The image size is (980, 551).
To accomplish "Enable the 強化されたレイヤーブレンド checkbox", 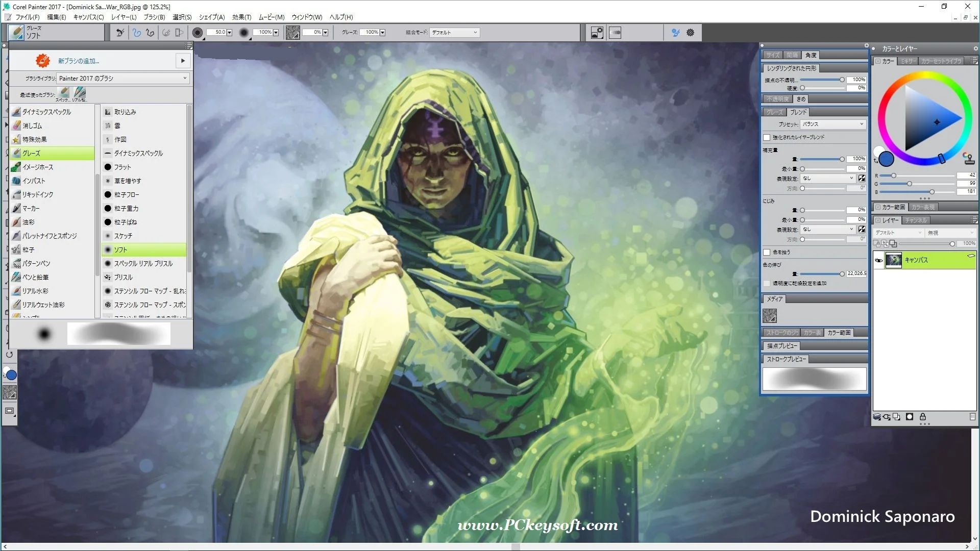I will click(x=767, y=138).
